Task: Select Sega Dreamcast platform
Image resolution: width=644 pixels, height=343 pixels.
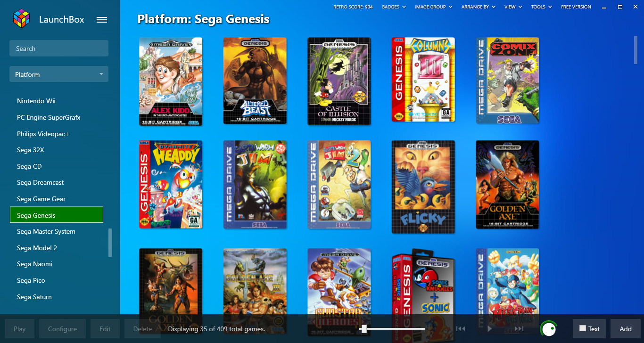Action: pyautogui.click(x=40, y=182)
